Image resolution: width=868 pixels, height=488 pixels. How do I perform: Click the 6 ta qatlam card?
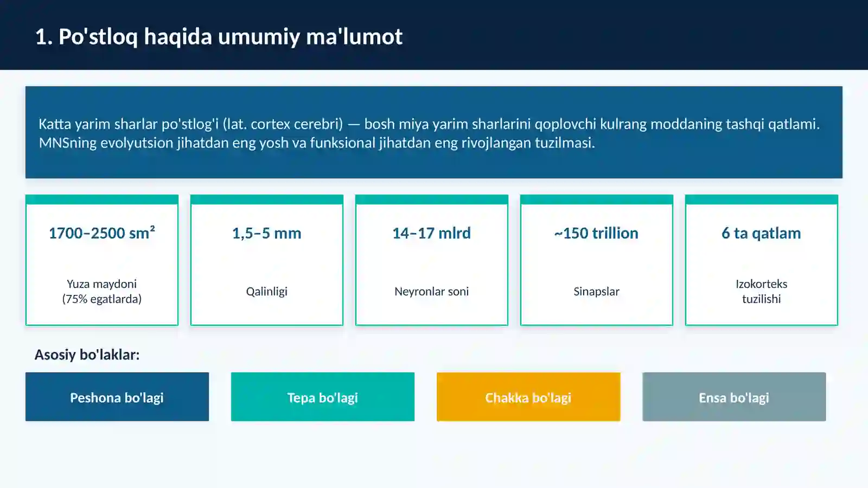(x=762, y=260)
